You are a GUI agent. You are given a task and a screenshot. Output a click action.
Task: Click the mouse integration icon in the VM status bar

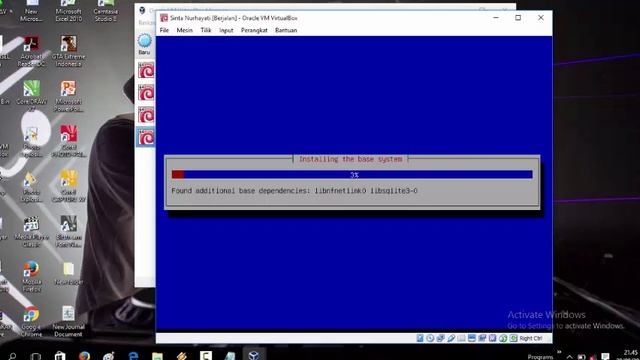[503, 338]
